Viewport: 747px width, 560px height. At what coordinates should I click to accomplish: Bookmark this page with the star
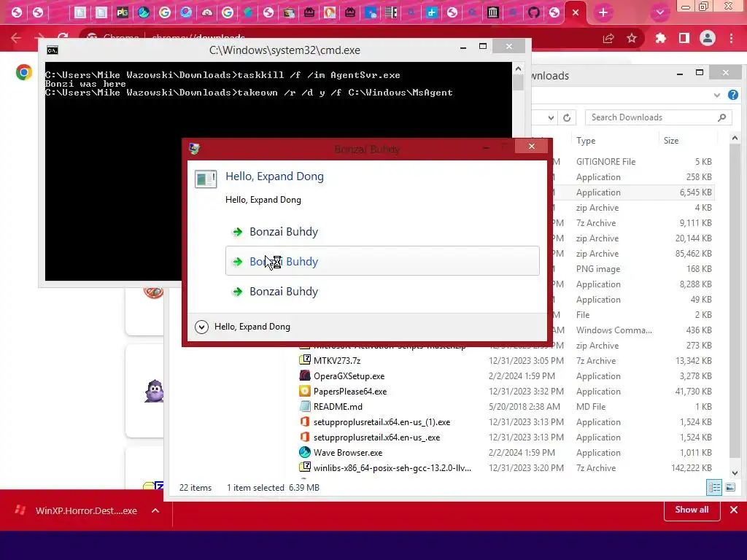point(632,38)
